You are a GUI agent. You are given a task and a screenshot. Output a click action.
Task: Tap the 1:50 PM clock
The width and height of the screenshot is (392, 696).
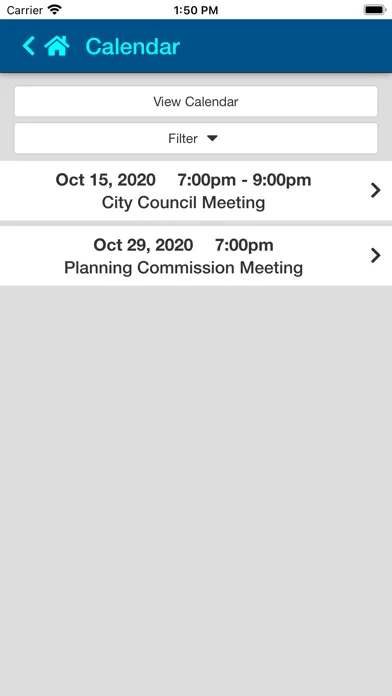pos(196,10)
